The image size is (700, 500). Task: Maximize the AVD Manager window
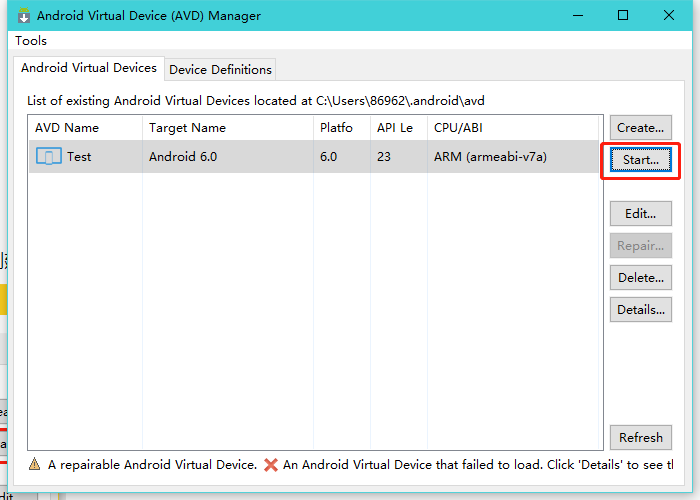coord(623,15)
